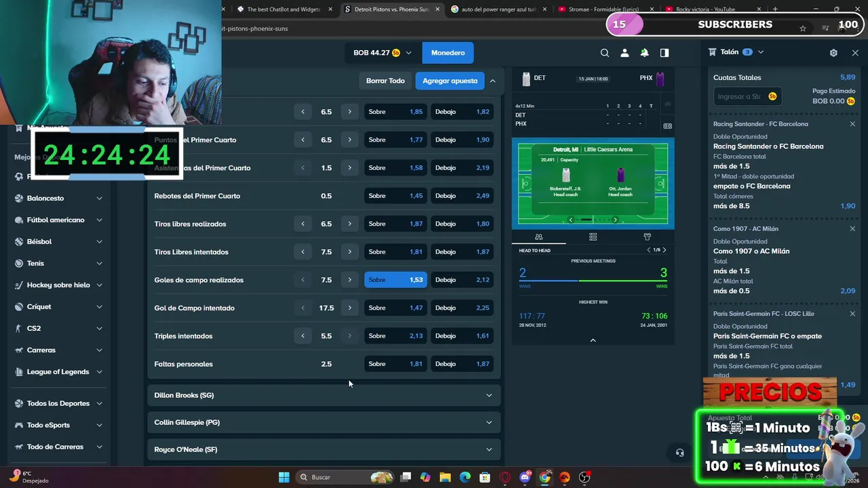Screen dimensions: 868x488
Task: Open the live support headset icon
Action: [x=679, y=453]
